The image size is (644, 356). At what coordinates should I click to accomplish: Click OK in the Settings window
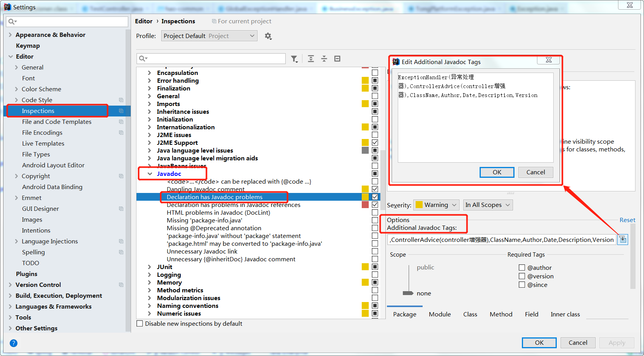(539, 342)
